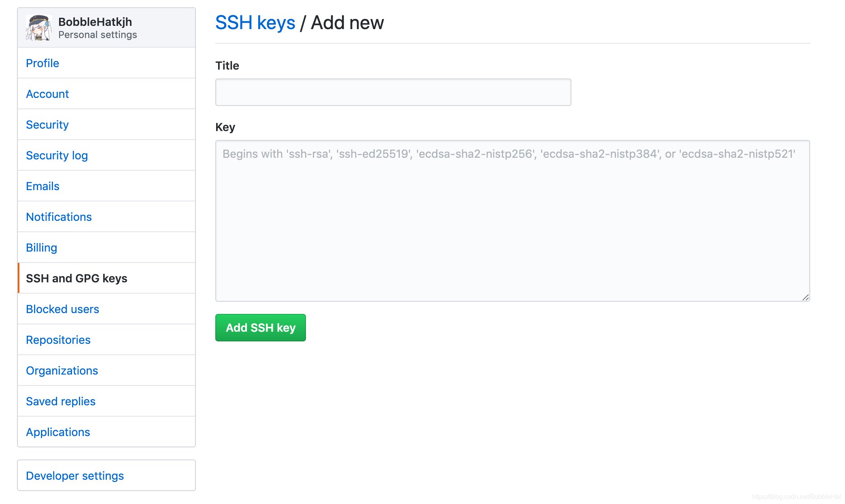The height and width of the screenshot is (504, 845).
Task: Click inside the Title input field
Action: tap(393, 92)
